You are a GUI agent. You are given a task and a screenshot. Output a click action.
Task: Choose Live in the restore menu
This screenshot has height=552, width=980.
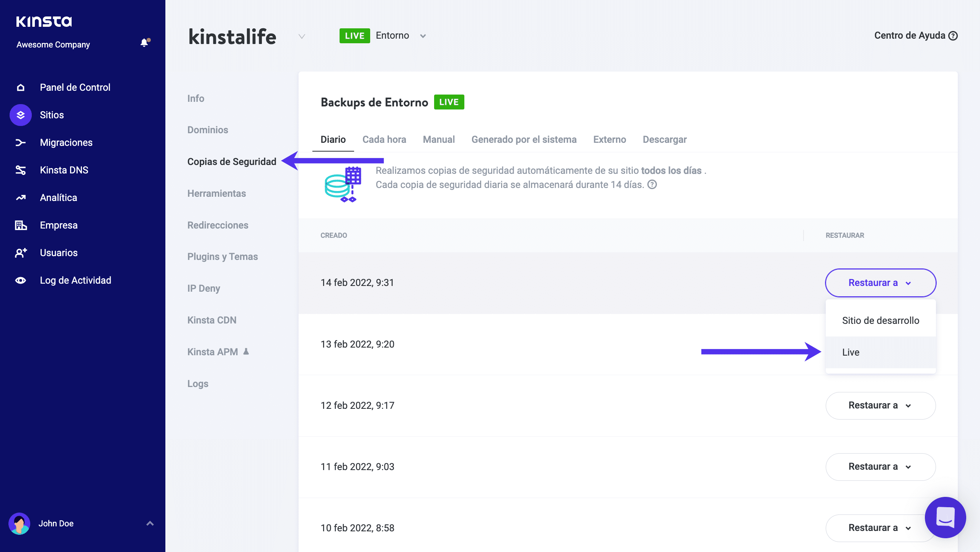851,352
